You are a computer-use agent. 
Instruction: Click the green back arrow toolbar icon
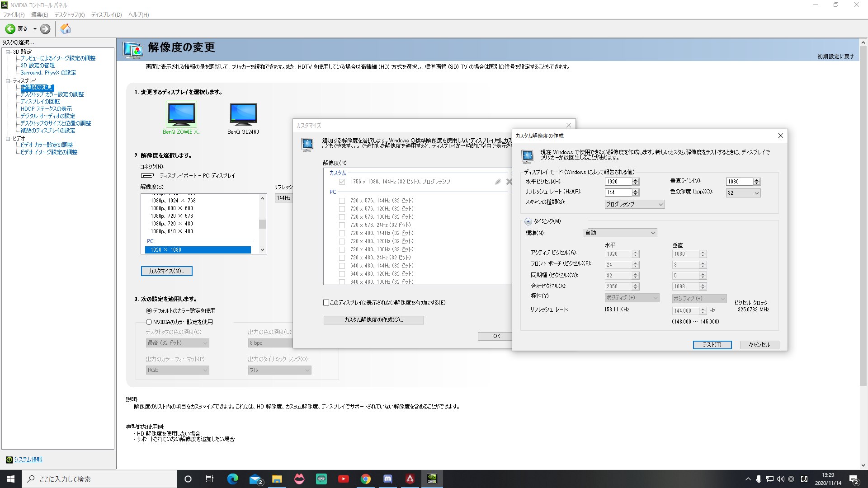pos(10,29)
